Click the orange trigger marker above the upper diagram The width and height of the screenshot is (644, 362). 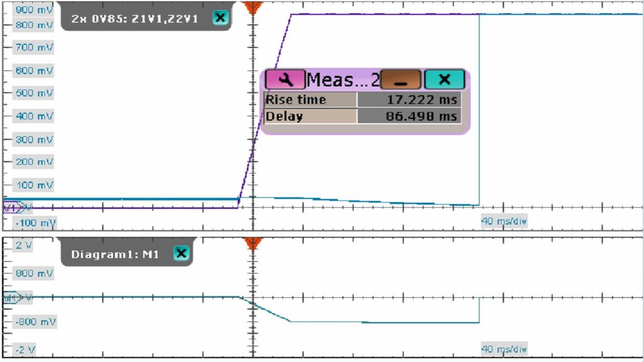pos(252,8)
